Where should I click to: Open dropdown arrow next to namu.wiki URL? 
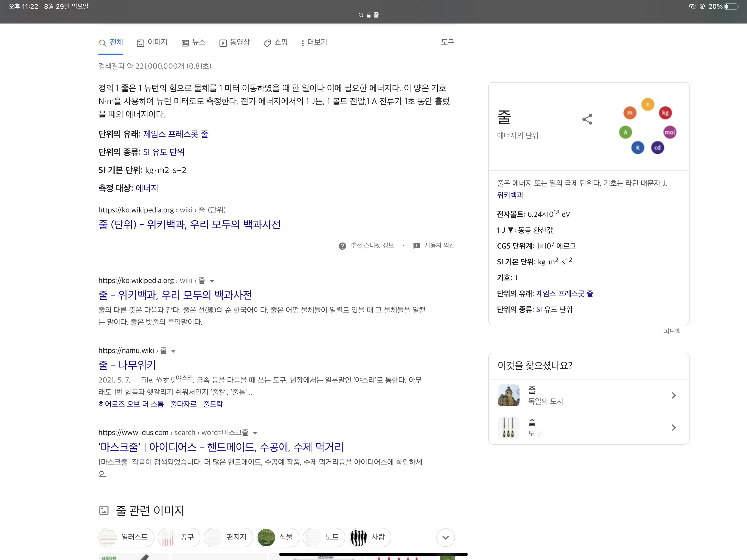pos(173,351)
